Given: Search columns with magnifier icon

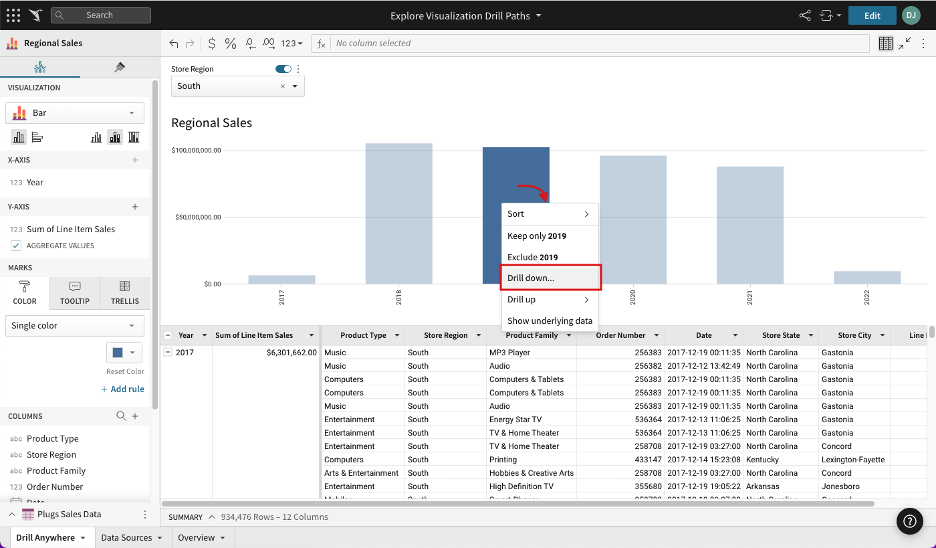Looking at the screenshot, I should tap(121, 416).
